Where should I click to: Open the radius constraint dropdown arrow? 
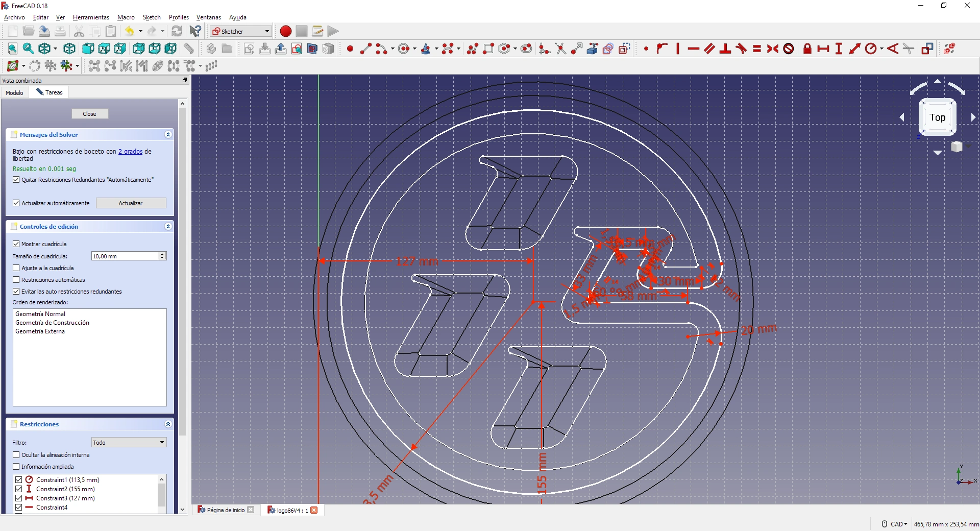(881, 49)
